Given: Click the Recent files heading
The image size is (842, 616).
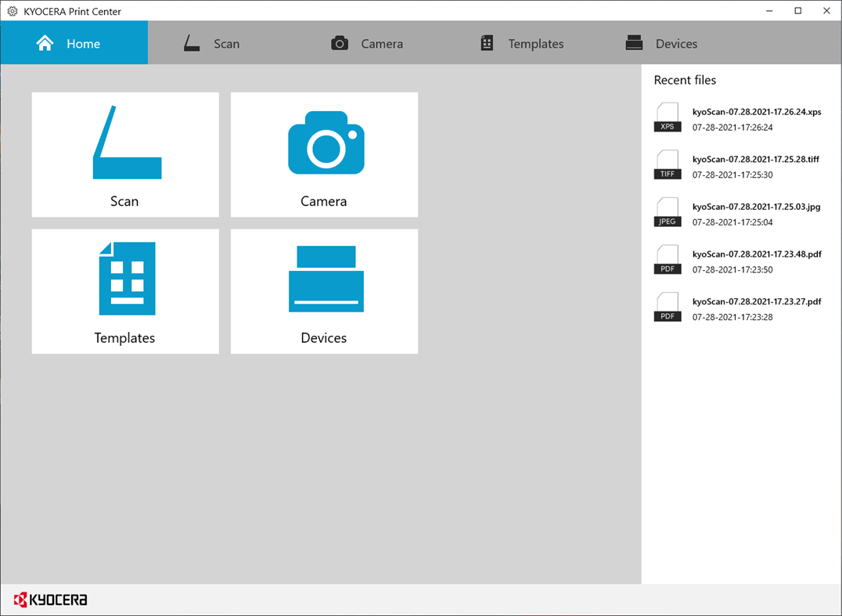Looking at the screenshot, I should pos(685,80).
